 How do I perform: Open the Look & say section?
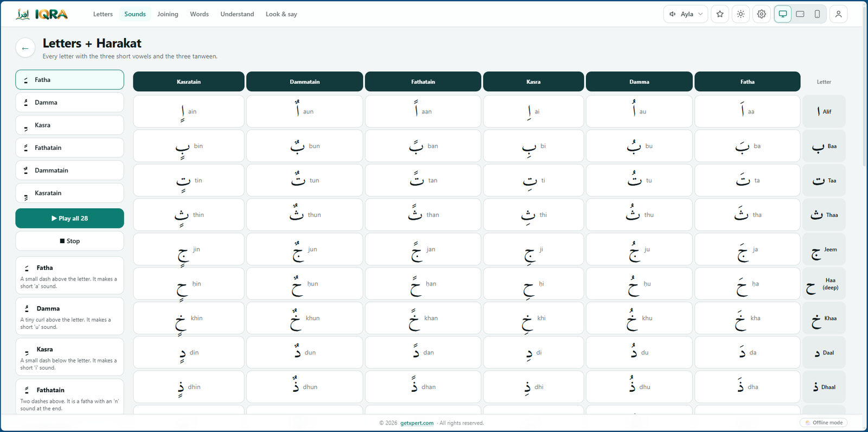(x=281, y=14)
